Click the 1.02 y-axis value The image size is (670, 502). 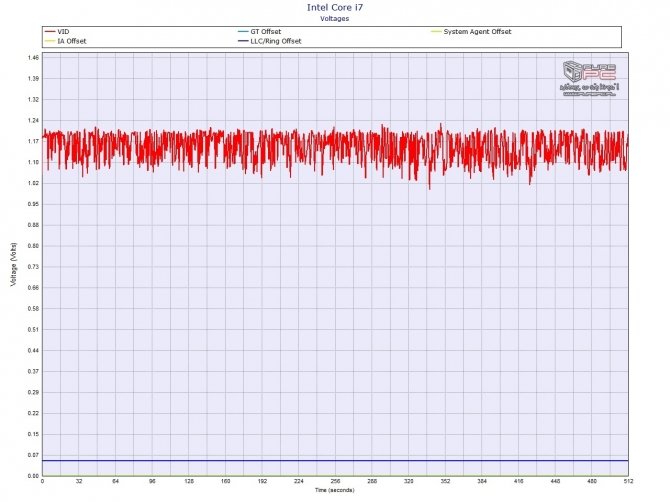pos(33,183)
